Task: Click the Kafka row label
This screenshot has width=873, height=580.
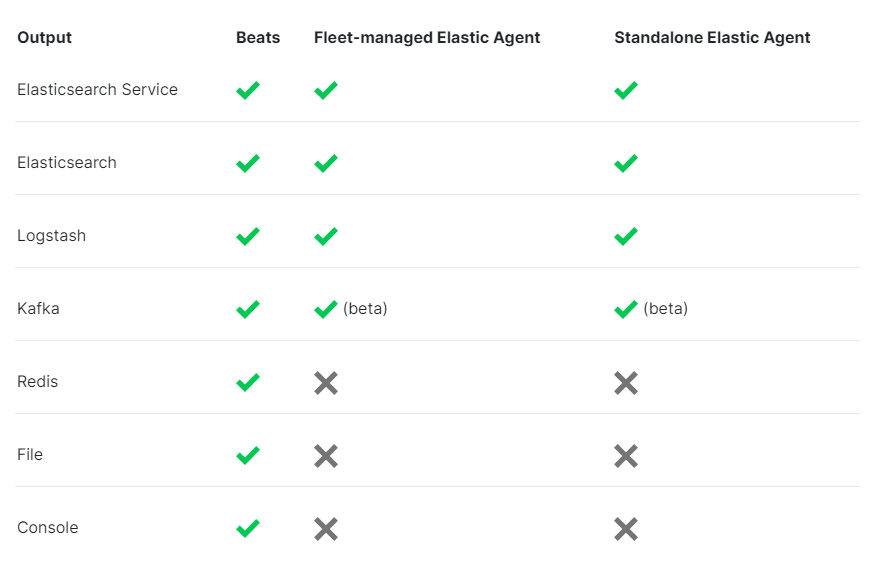Action: click(38, 309)
